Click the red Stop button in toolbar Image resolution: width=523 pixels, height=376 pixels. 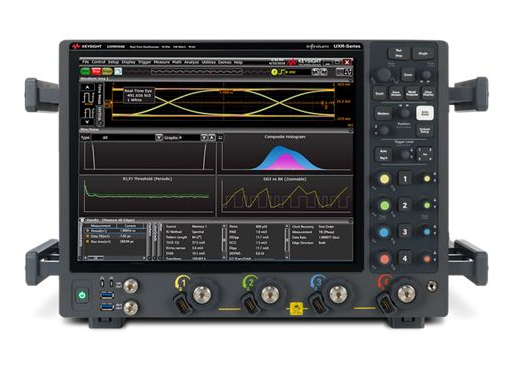(x=96, y=71)
